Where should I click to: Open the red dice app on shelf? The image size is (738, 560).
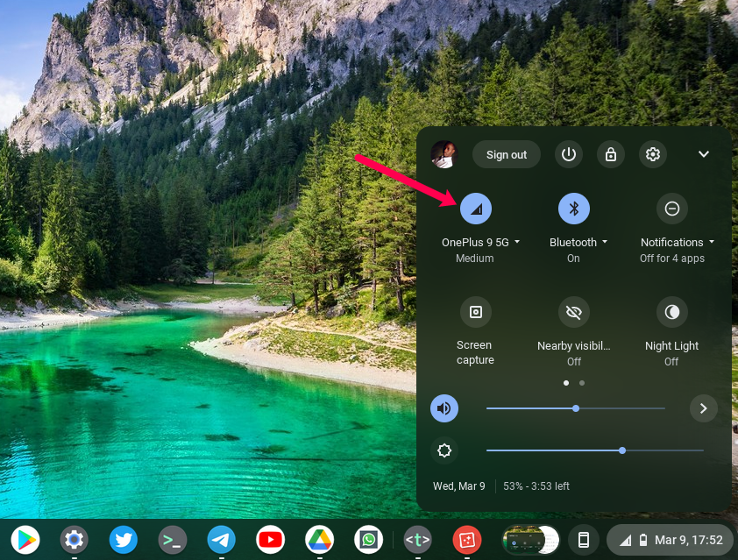pyautogui.click(x=466, y=540)
